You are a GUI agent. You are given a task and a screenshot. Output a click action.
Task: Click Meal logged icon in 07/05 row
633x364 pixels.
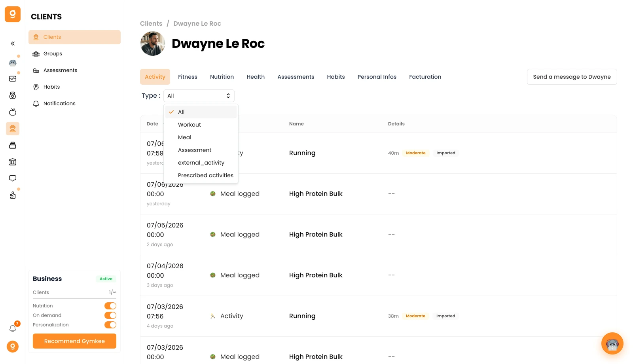(213, 235)
